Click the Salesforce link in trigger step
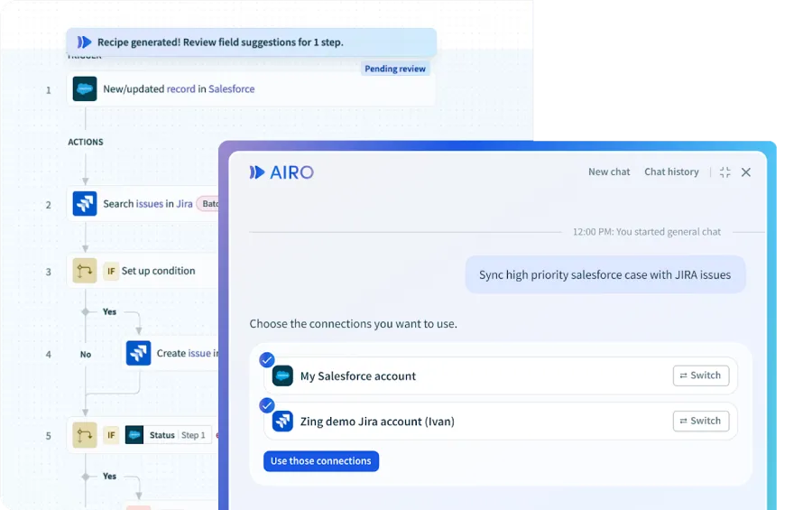Screen dimensions: 812x510 tap(232, 88)
